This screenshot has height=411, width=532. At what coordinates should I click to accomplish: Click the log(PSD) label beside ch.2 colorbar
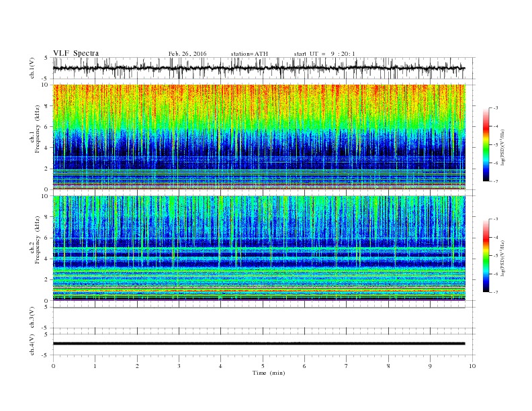502,258
